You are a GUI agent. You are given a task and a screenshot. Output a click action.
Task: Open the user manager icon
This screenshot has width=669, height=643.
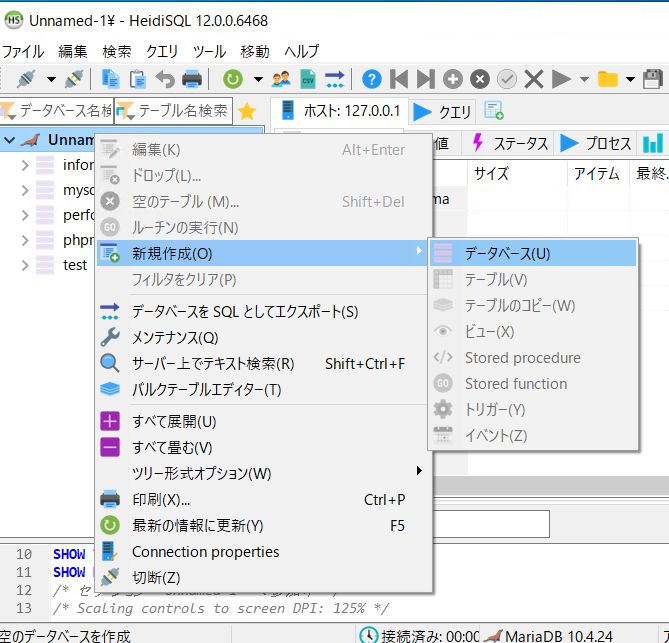(x=281, y=79)
